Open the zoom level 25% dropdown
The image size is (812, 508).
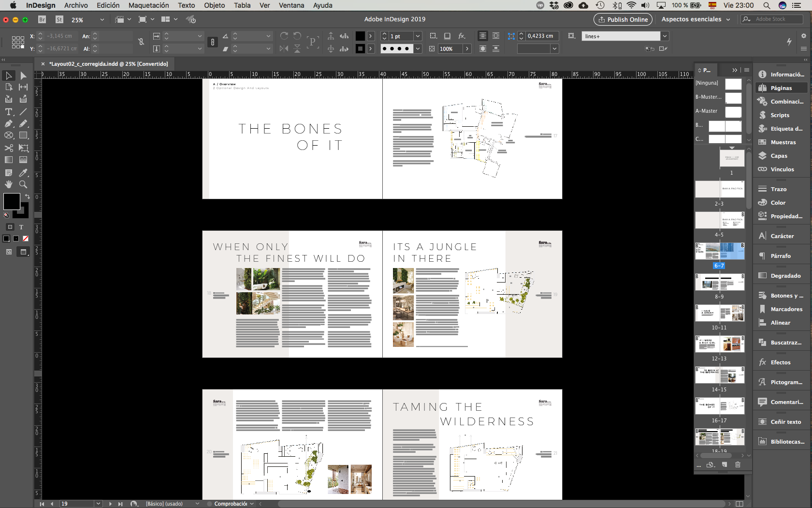(102, 20)
